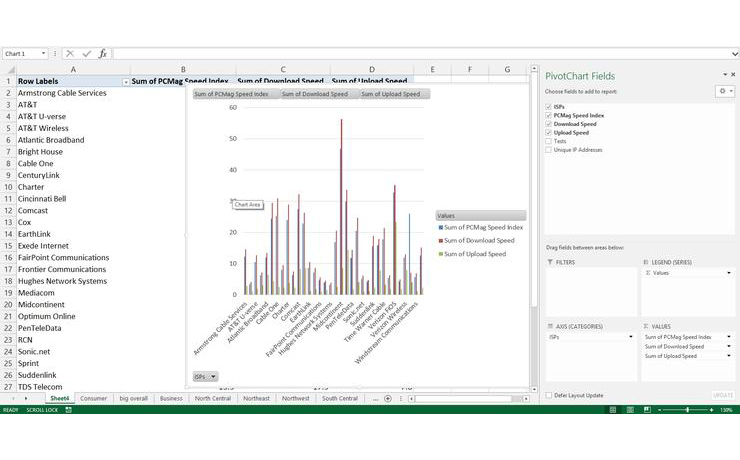
Task: Open the Name Box dropdown arrow
Action: click(x=43, y=54)
